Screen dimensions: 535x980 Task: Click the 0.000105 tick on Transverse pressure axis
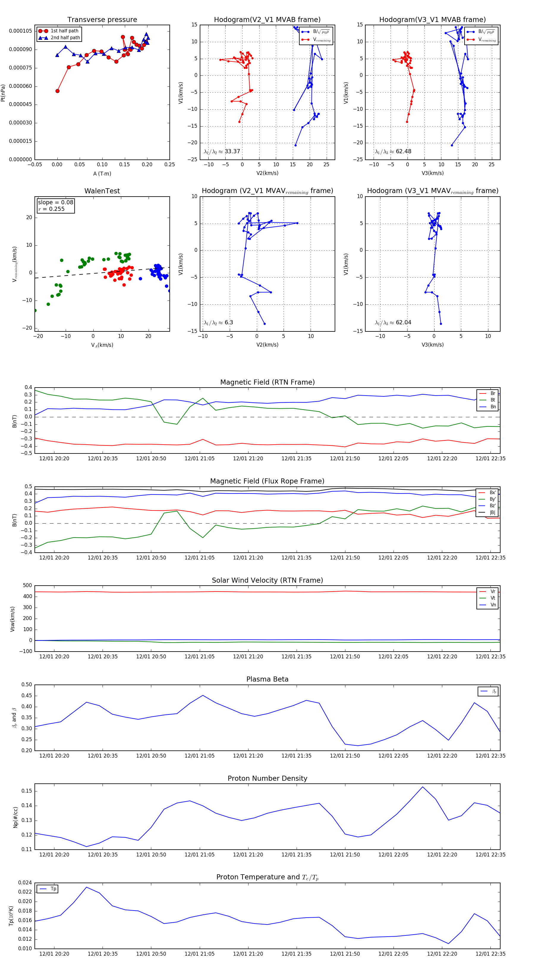tap(21, 31)
